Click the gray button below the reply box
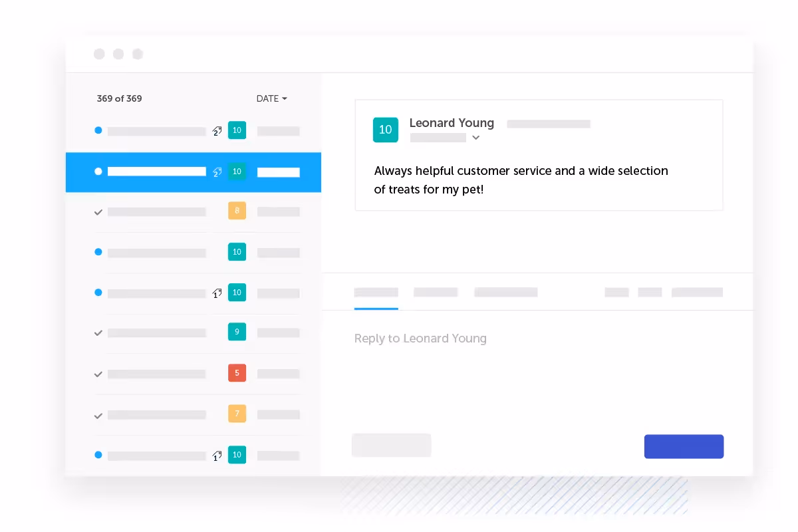Screen dimensions: 798x532 (x=391, y=446)
